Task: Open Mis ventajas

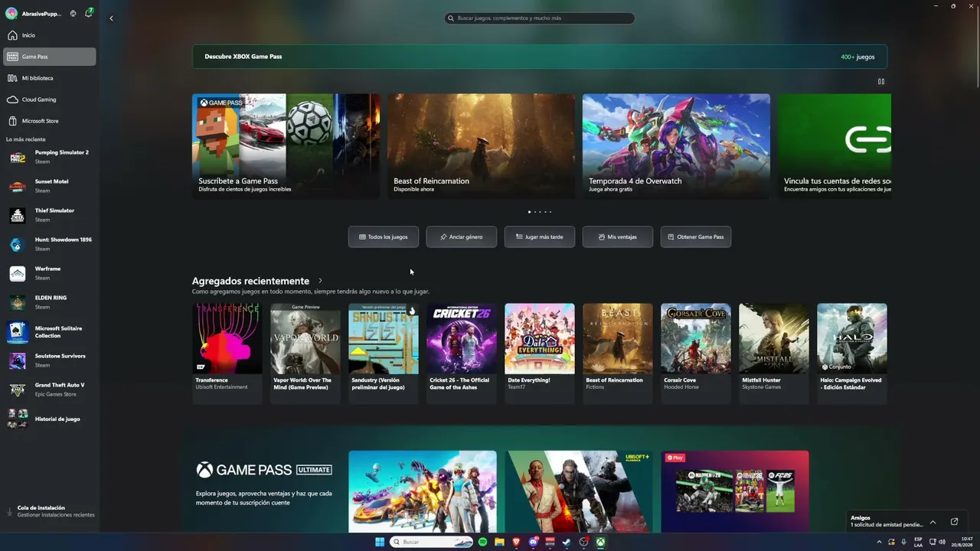Action: point(618,236)
